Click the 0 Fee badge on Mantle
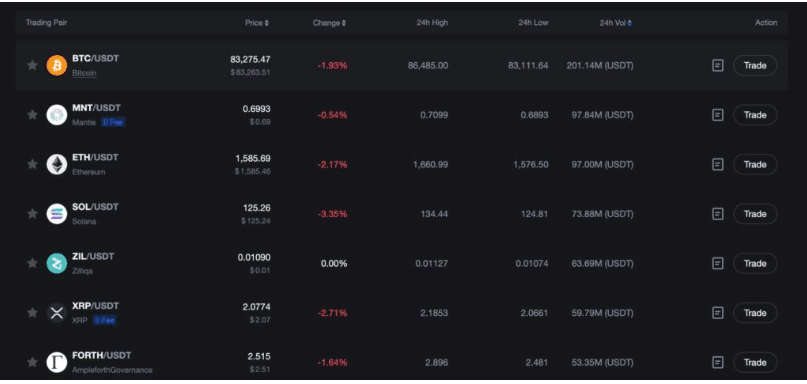The height and width of the screenshot is (384, 807). click(113, 123)
